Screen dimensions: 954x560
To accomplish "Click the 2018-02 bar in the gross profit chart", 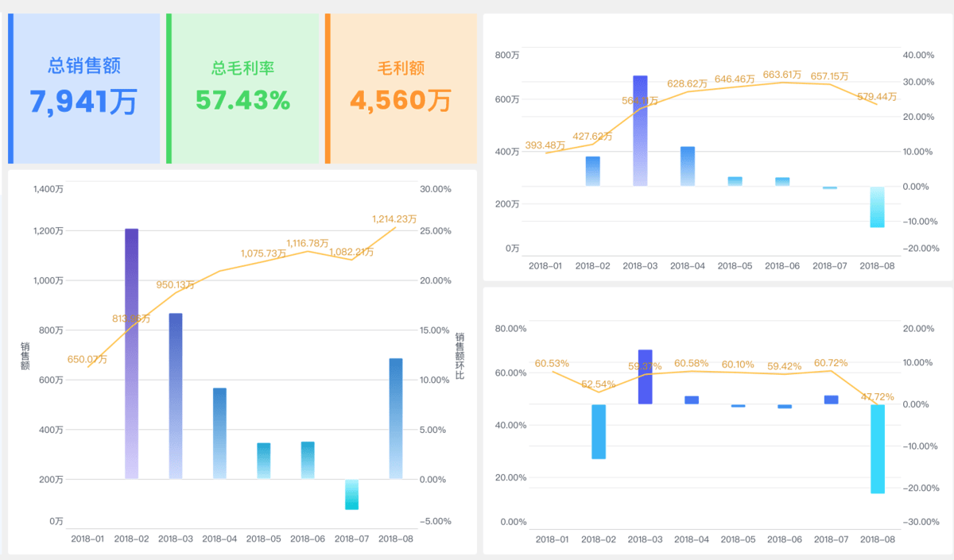I will [592, 171].
